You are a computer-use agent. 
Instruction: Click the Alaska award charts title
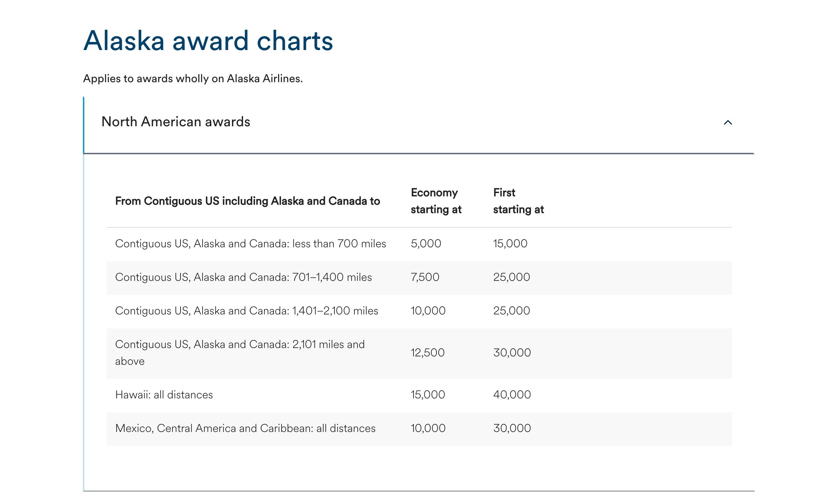point(208,41)
